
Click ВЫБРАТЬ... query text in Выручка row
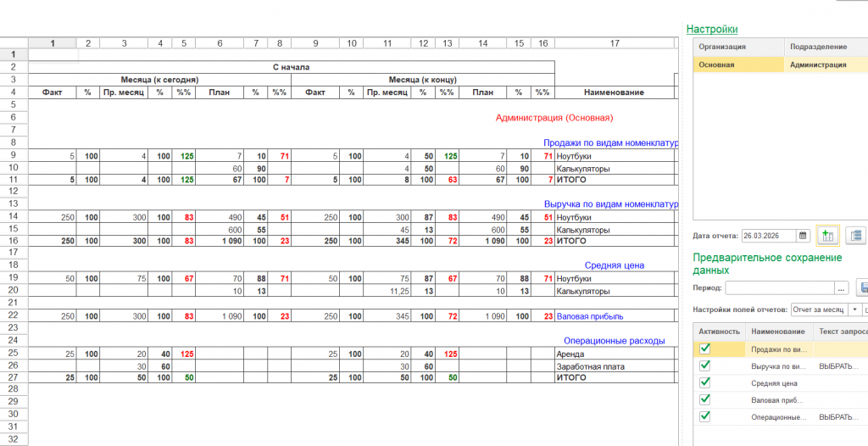coord(840,366)
